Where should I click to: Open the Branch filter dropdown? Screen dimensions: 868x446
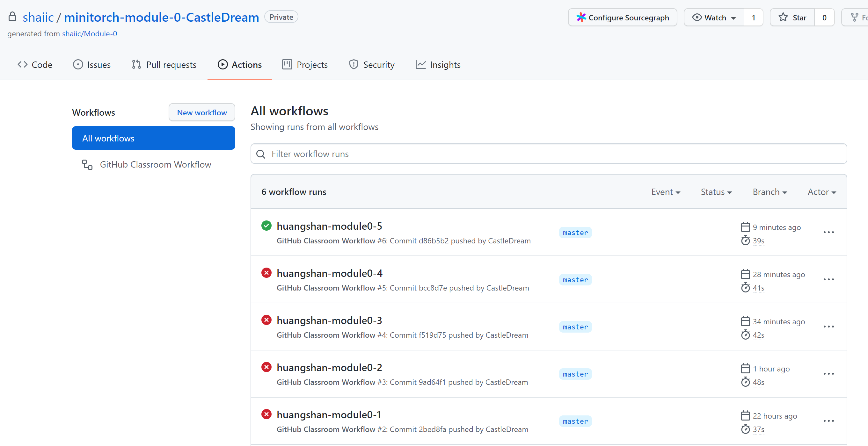click(770, 192)
